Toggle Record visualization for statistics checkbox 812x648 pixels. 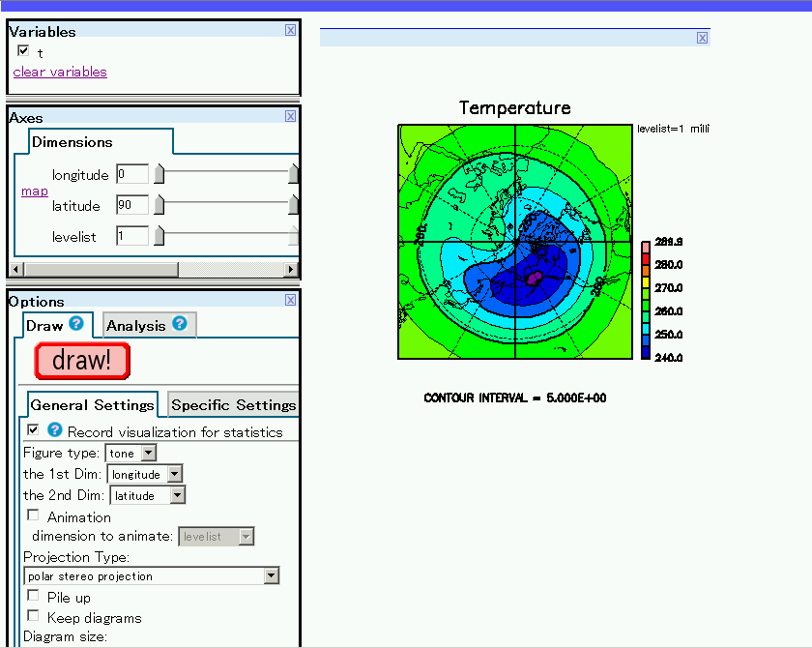point(34,430)
